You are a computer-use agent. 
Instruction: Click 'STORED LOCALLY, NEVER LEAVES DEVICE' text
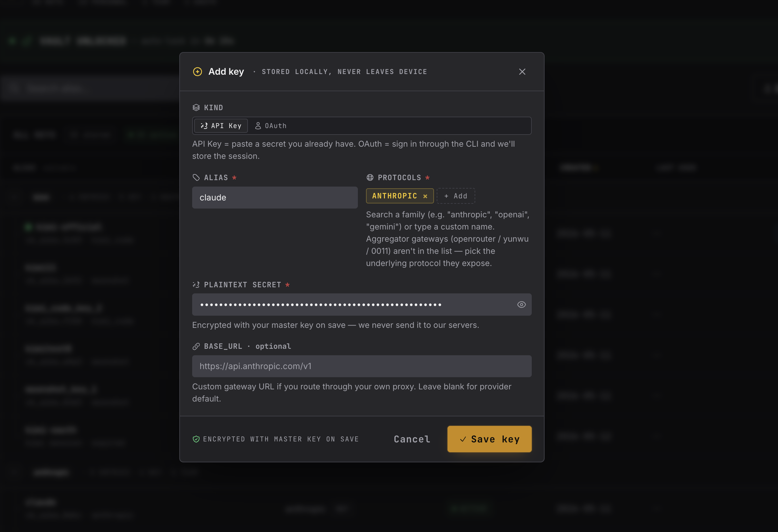click(344, 72)
